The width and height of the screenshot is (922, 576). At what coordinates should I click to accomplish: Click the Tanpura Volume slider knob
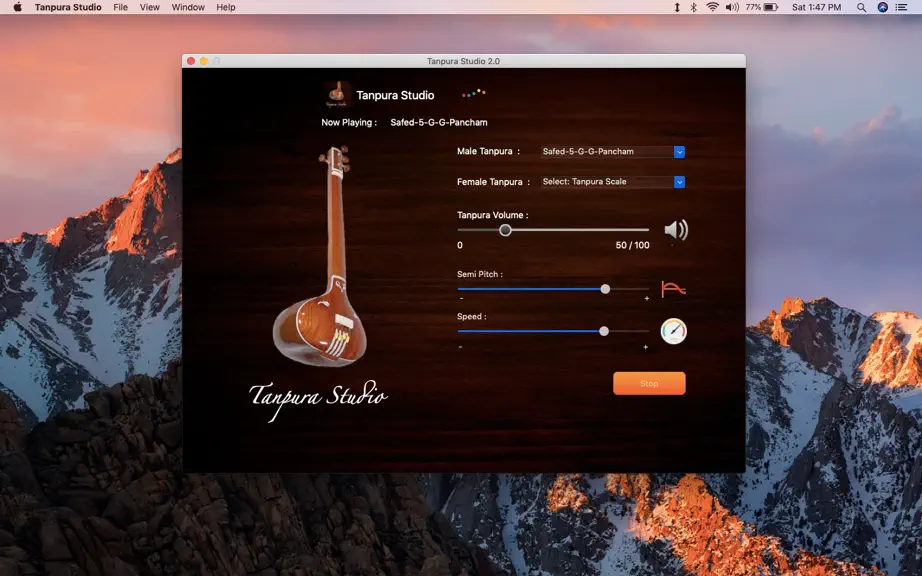[505, 230]
